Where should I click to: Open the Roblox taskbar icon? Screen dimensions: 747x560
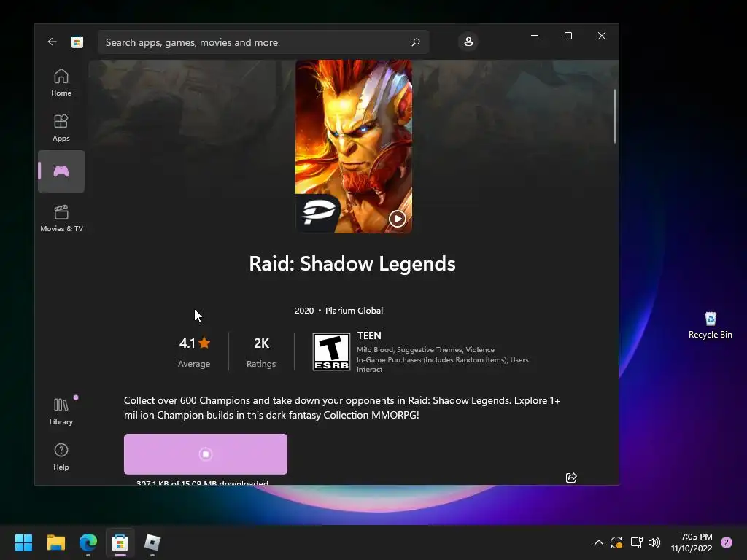[x=152, y=542]
